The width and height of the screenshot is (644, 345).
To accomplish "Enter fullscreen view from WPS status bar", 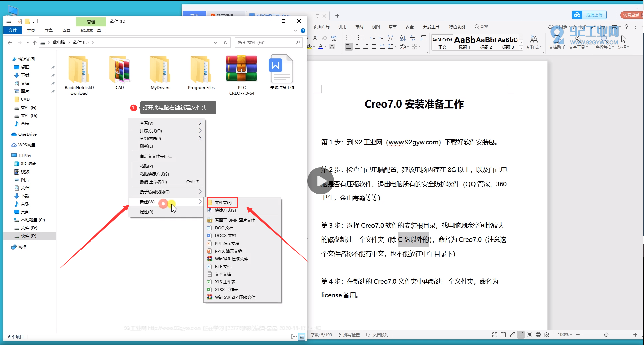I will (x=495, y=335).
